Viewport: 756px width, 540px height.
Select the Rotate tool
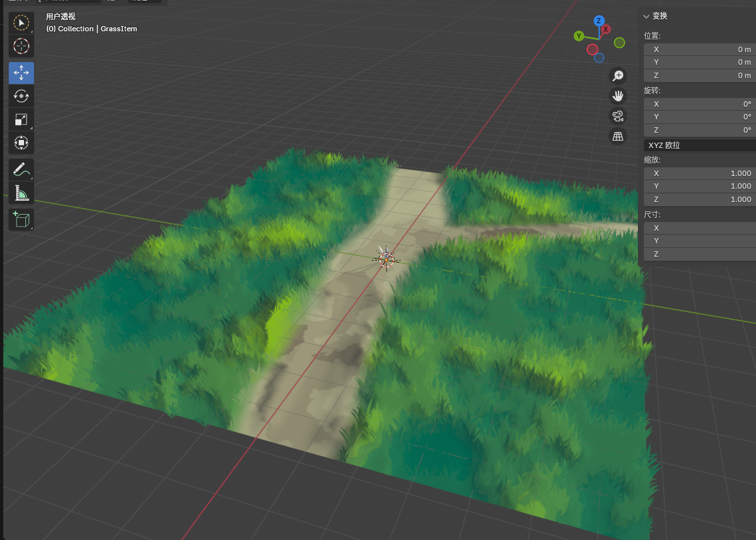tap(21, 96)
